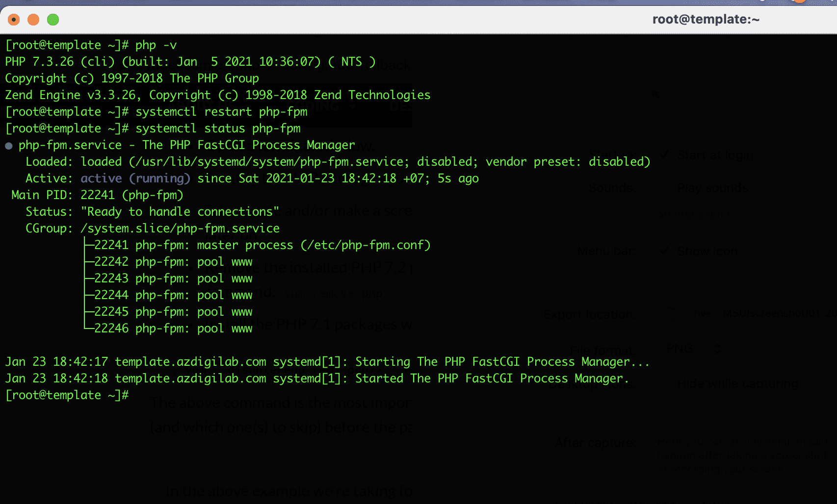Click the root@template:~ window title
Viewport: 837px width, 504px height.
[706, 19]
